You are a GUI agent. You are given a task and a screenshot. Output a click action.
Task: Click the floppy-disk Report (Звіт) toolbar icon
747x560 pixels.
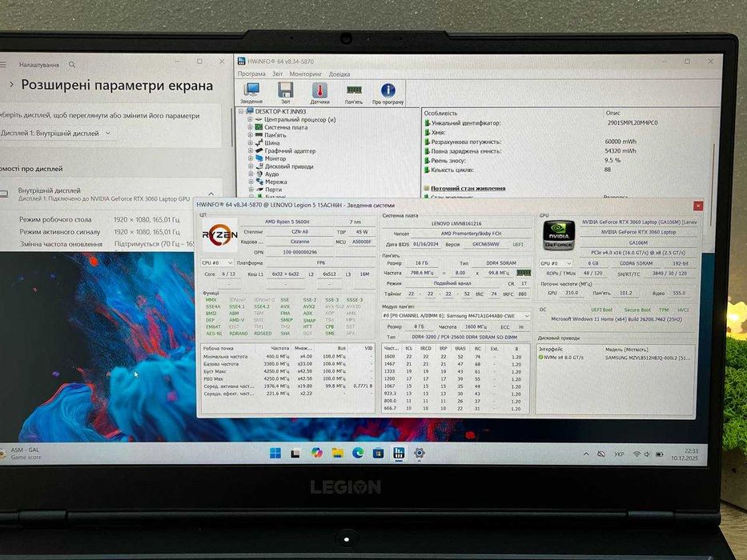pyautogui.click(x=285, y=93)
